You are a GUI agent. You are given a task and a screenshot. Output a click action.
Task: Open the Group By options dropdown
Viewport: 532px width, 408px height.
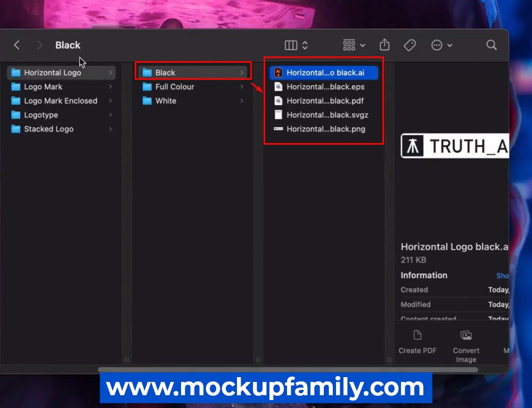[x=354, y=45]
